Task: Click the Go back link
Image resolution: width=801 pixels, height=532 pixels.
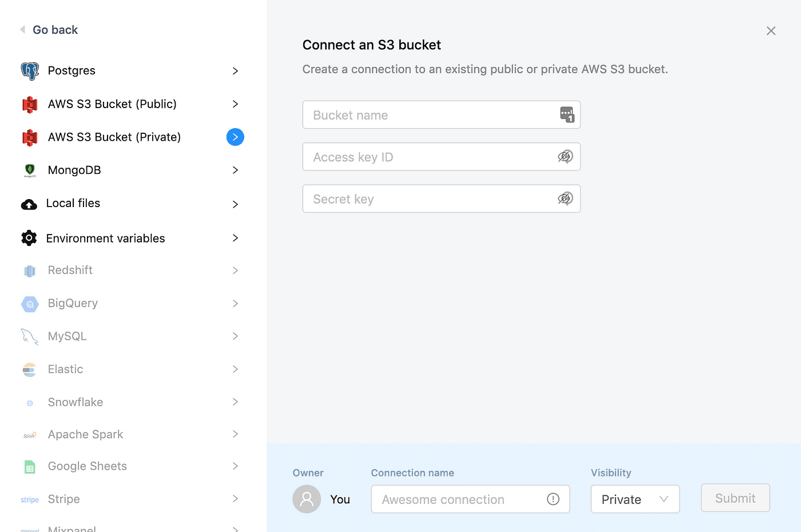Action: [55, 30]
